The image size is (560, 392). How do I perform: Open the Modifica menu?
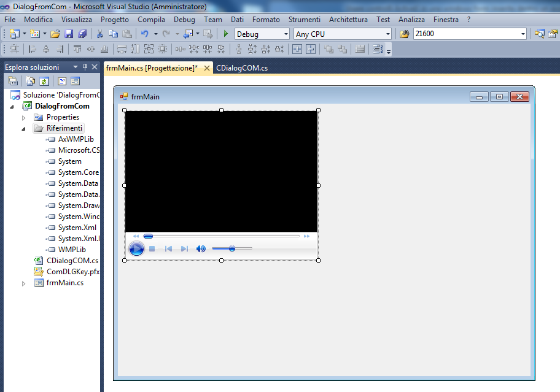click(x=38, y=20)
